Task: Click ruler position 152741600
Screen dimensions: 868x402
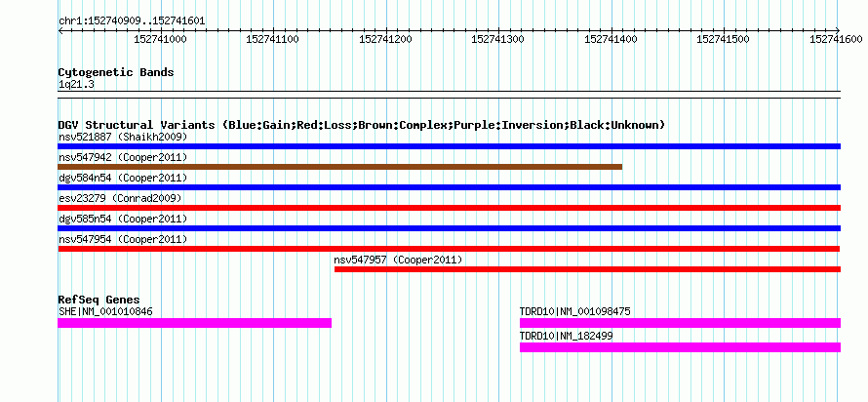Action: (837, 39)
